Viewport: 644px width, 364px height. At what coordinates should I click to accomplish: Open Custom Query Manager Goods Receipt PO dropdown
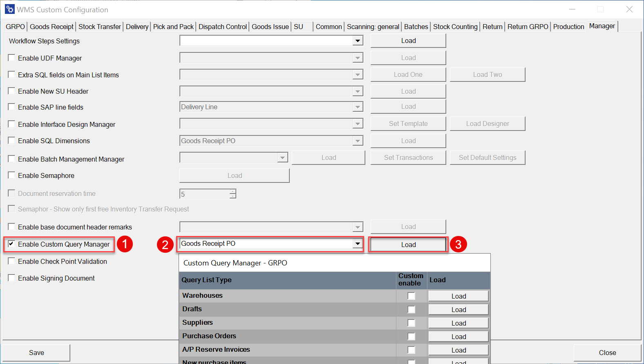point(358,244)
